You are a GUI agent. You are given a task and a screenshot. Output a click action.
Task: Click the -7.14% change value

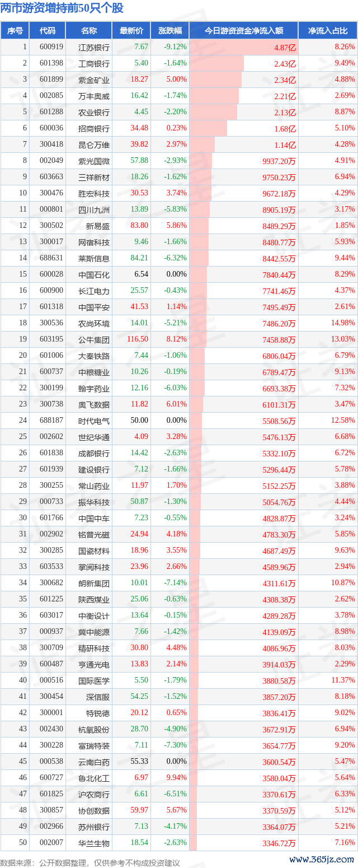pyautogui.click(x=175, y=583)
